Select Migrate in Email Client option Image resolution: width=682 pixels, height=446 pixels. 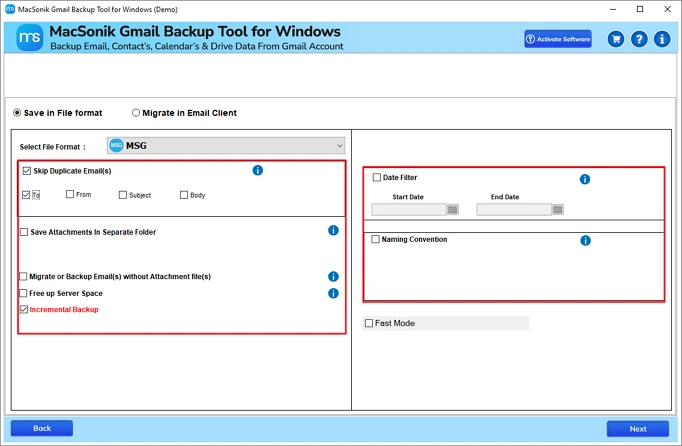(136, 113)
